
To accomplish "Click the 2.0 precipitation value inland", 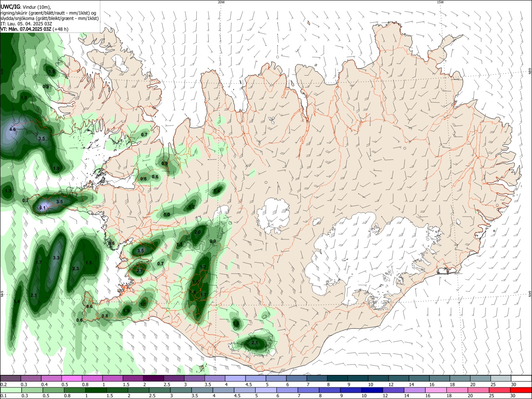I will 197,232.
